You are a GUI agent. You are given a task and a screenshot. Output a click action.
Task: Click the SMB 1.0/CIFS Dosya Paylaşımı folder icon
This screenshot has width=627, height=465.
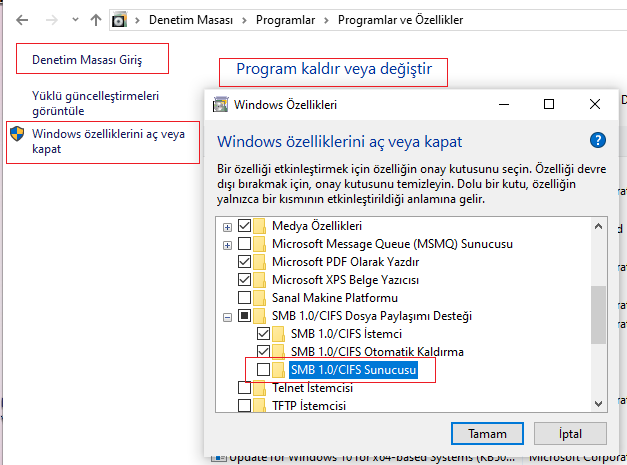tap(260, 316)
